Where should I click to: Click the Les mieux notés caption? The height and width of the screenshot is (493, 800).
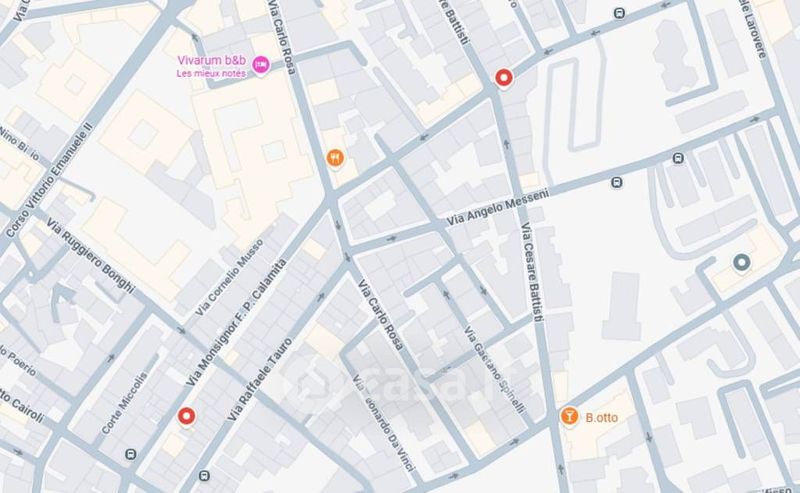211,73
